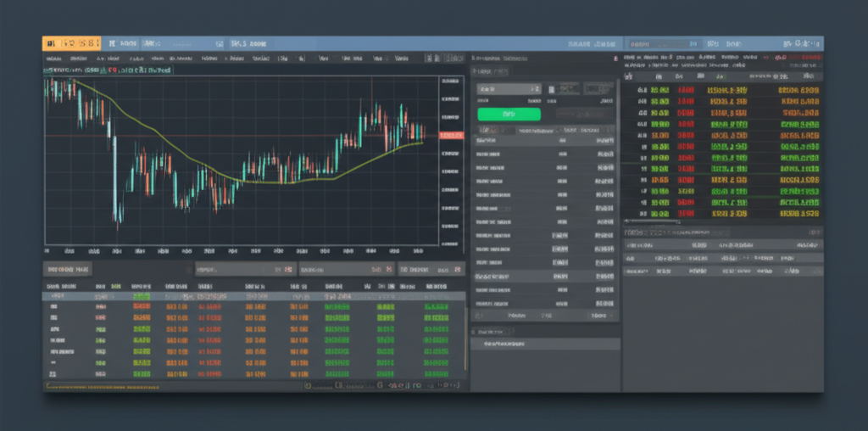Click red icon on second bottom panel header

pyautogui.click(x=287, y=269)
